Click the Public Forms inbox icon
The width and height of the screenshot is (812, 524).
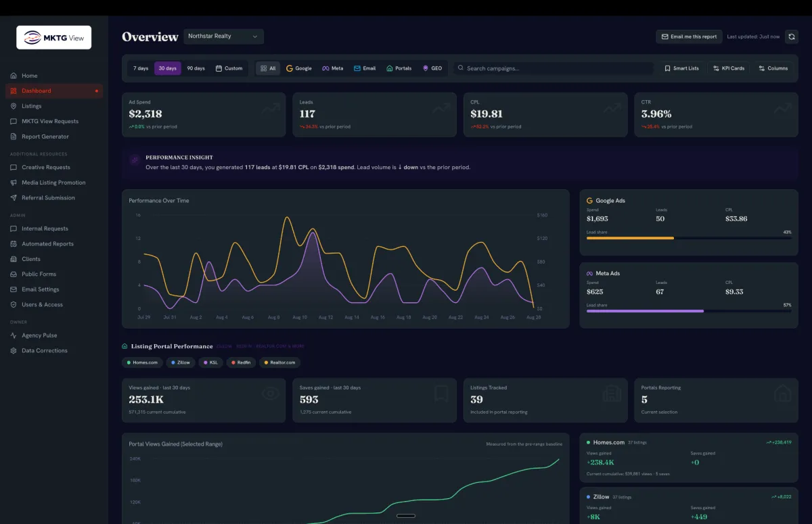pyautogui.click(x=14, y=275)
